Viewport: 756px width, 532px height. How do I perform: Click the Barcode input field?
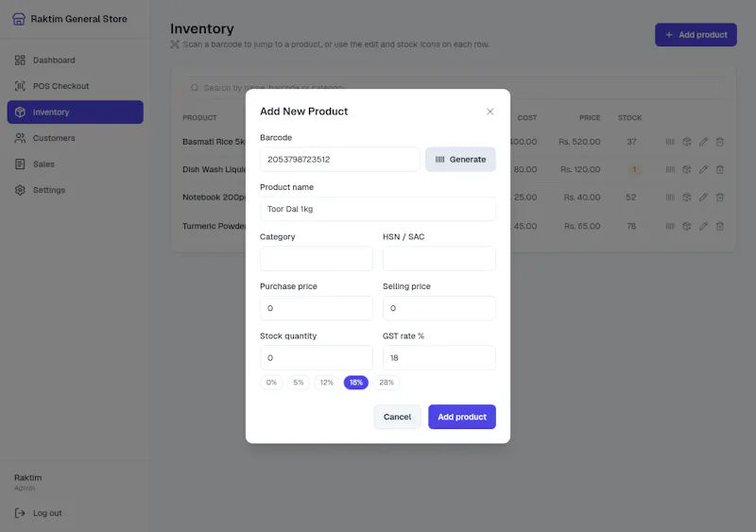(x=340, y=160)
